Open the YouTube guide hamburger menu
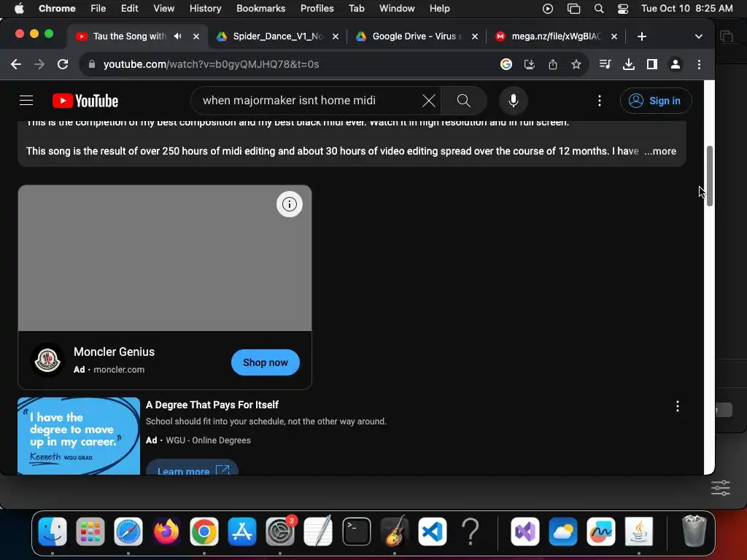The width and height of the screenshot is (747, 560). point(26,101)
